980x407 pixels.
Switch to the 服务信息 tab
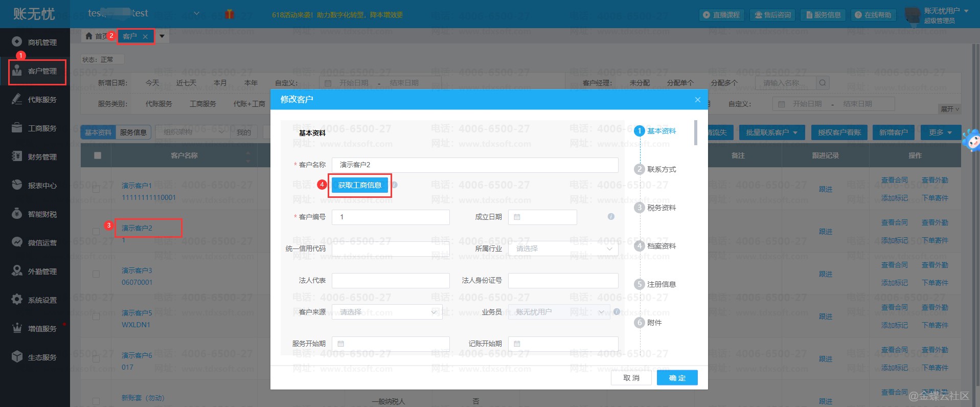(133, 132)
